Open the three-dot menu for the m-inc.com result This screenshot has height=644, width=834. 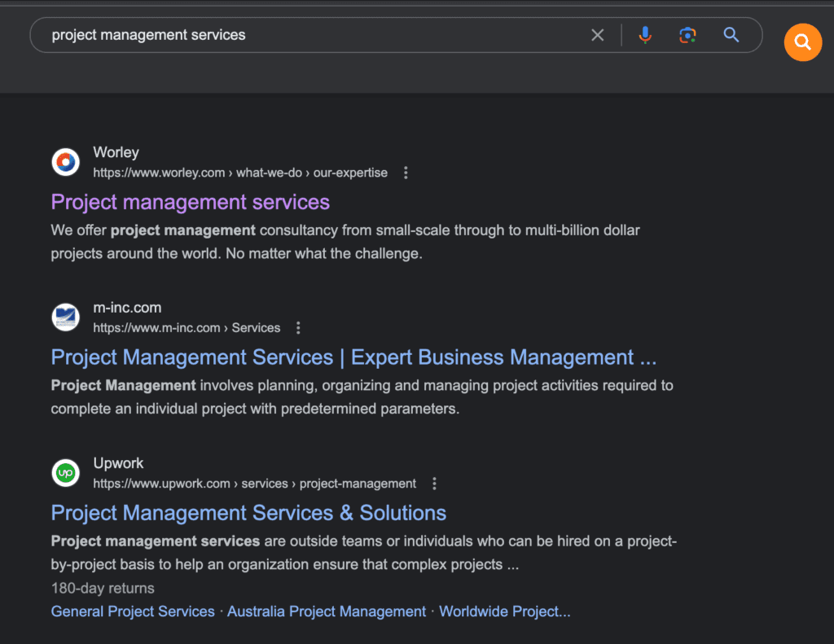[x=298, y=327]
